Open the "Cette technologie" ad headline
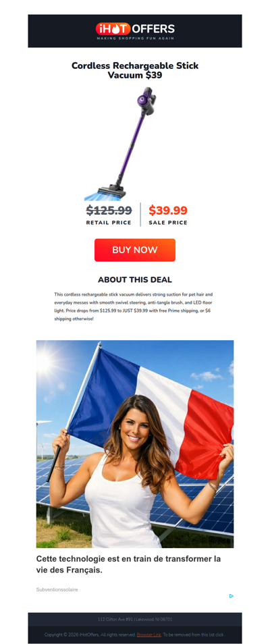This screenshot has width=270, height=644. pos(128,564)
